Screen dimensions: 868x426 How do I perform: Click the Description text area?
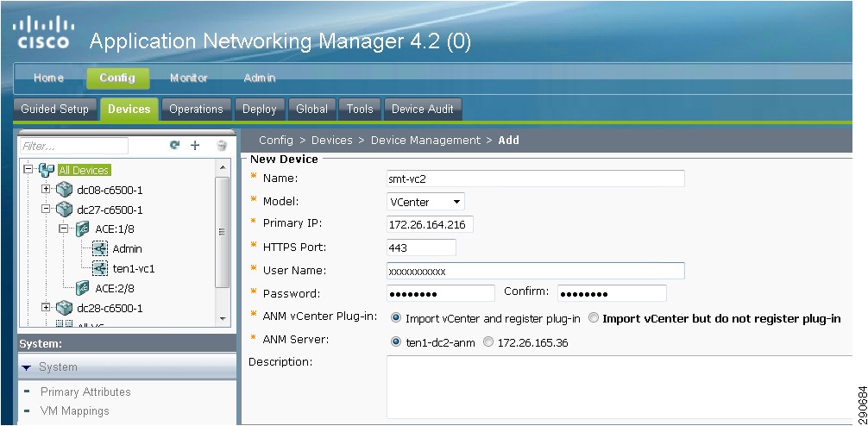[620, 387]
